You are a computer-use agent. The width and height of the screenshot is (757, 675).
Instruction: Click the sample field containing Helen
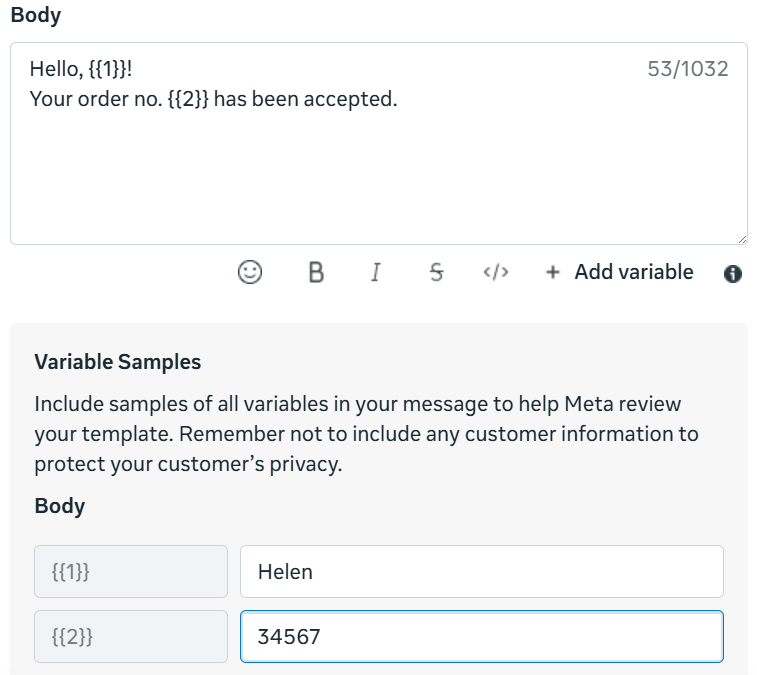pyautogui.click(x=481, y=572)
